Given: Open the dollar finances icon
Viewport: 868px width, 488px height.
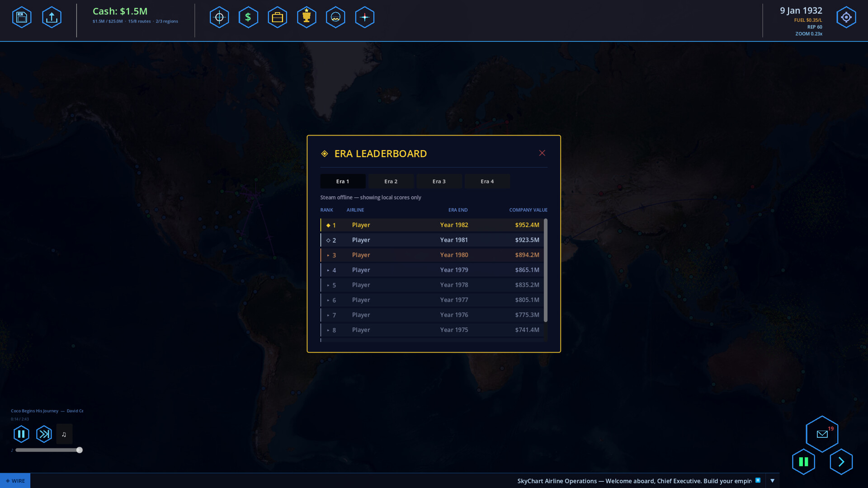Looking at the screenshot, I should pyautogui.click(x=248, y=17).
